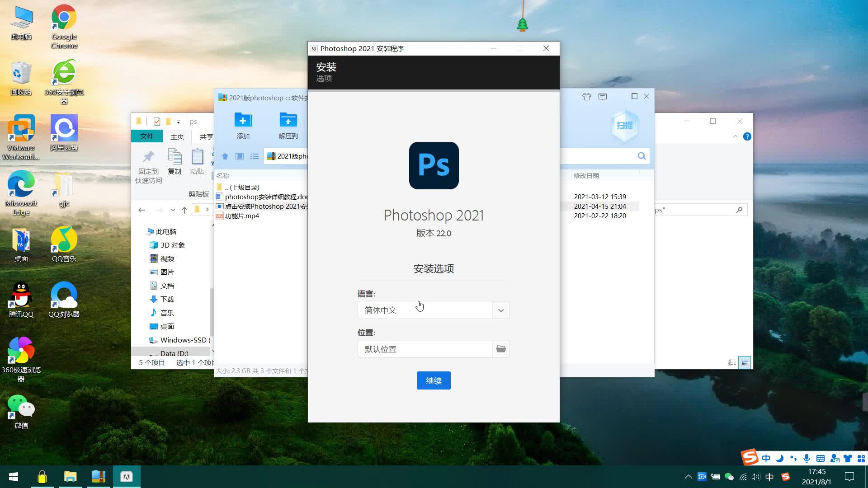
Task: Click the search icon in the archive window
Action: click(x=642, y=156)
